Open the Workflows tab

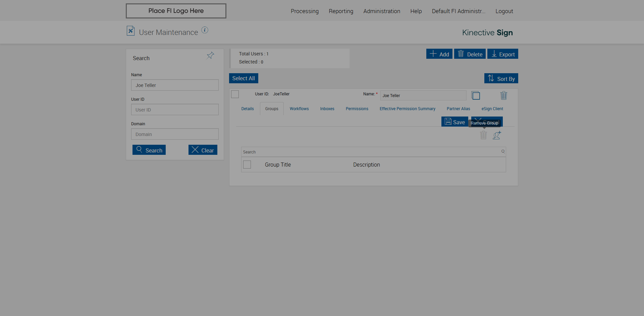[x=299, y=109]
